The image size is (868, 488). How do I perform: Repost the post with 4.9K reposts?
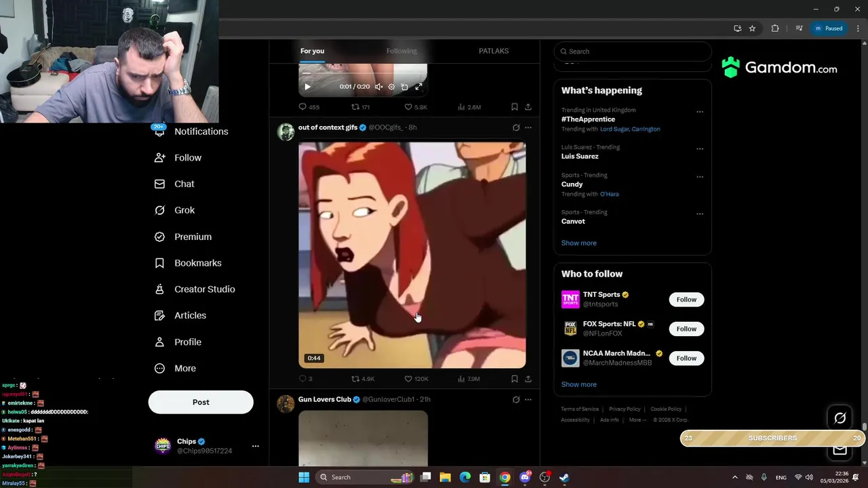click(x=363, y=379)
